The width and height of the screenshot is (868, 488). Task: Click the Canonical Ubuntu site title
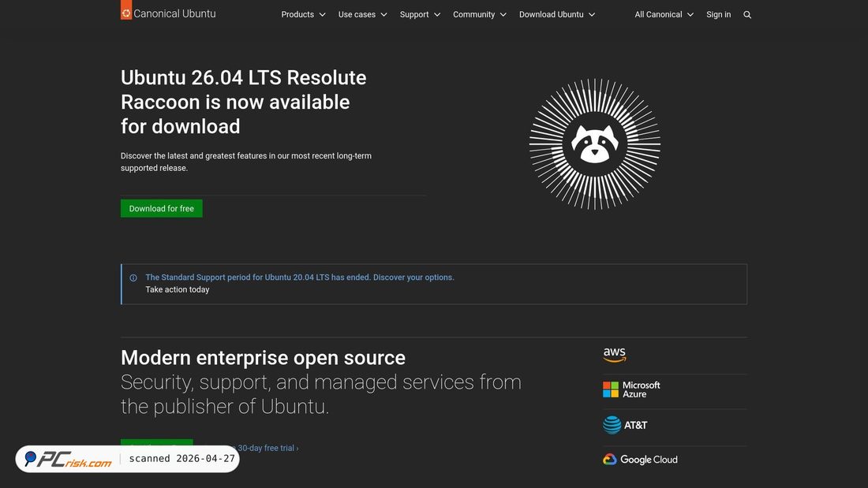pyautogui.click(x=174, y=14)
